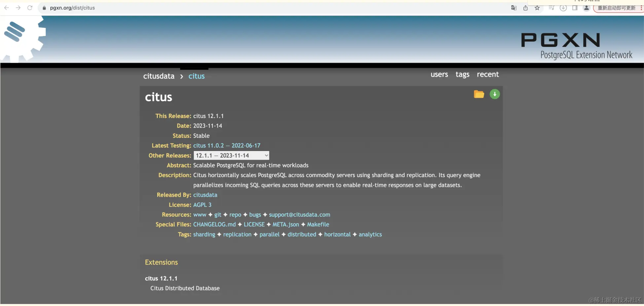Open the CHANGELOG.md file link
644x306 pixels.
214,225
